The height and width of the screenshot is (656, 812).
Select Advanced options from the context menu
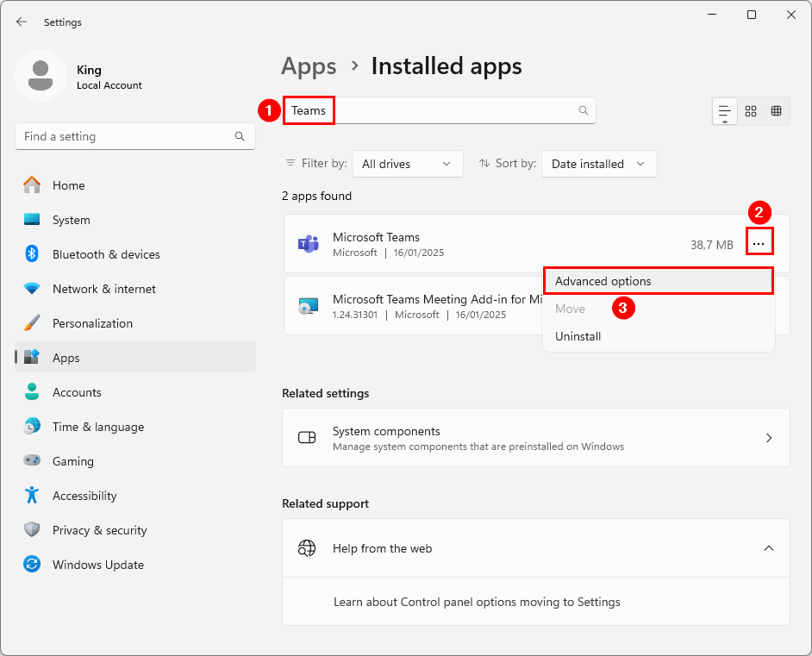click(603, 282)
